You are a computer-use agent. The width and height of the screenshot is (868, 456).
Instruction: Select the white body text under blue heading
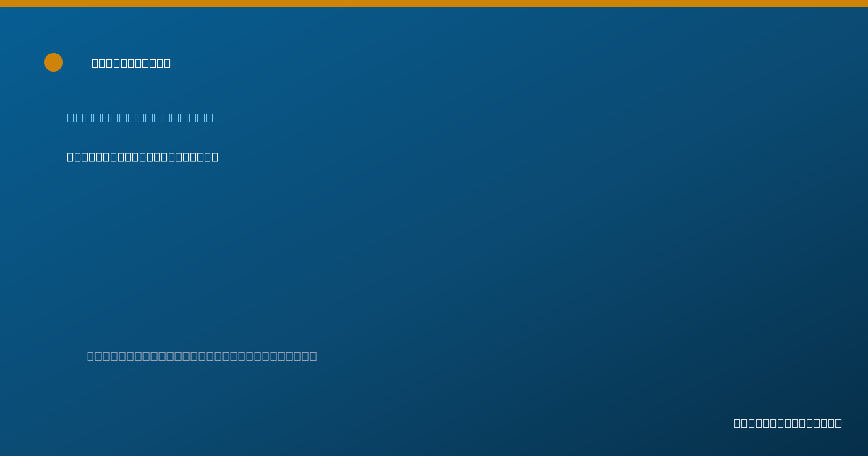tap(142, 157)
